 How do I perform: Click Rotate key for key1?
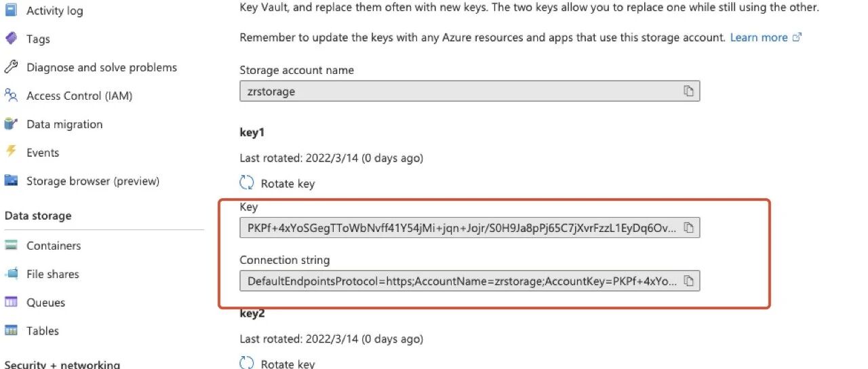coord(288,184)
